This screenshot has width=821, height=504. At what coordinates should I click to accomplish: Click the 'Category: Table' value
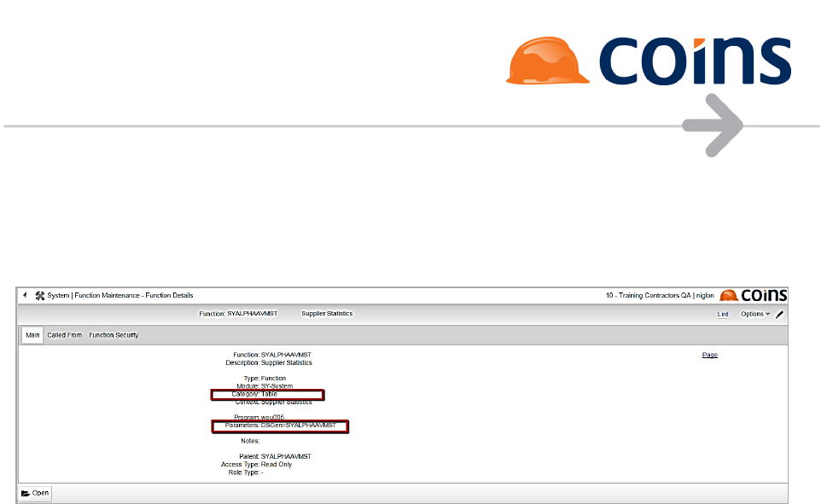point(269,394)
